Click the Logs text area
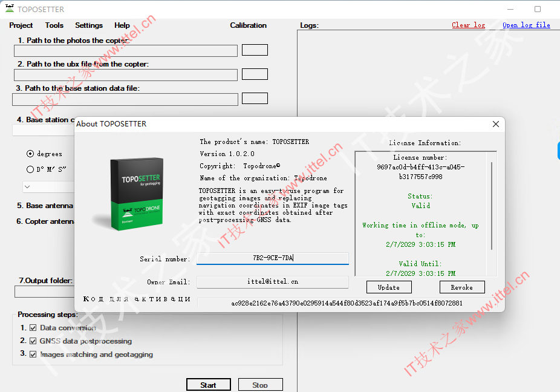 (429, 73)
